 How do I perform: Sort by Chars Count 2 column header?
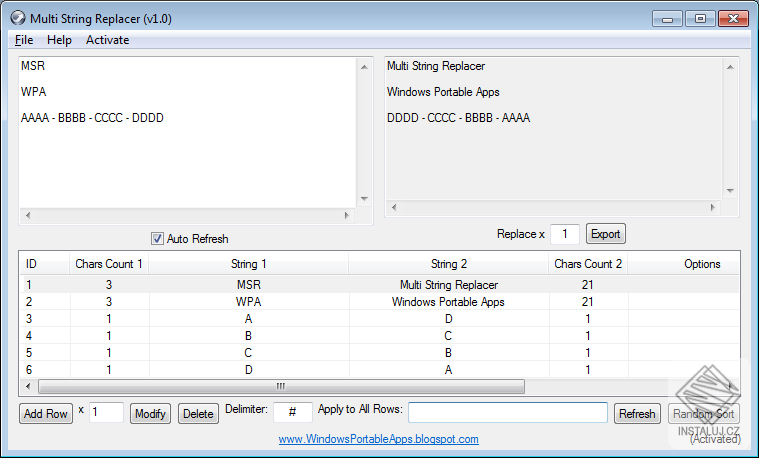[588, 264]
